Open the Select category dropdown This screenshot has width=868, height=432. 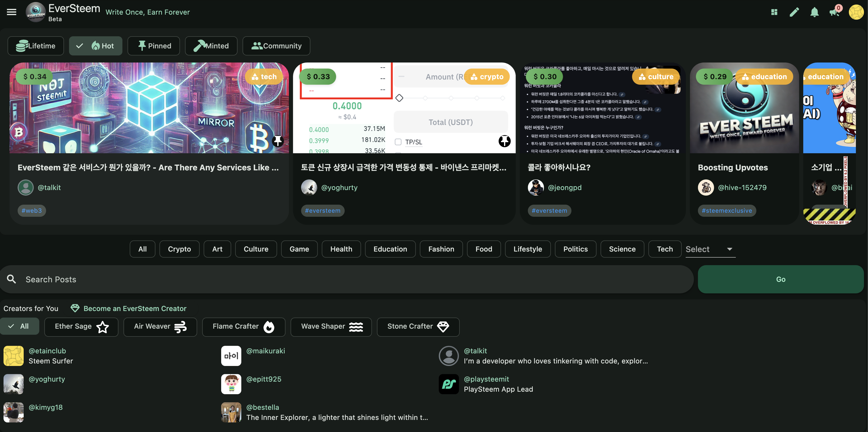pos(710,249)
